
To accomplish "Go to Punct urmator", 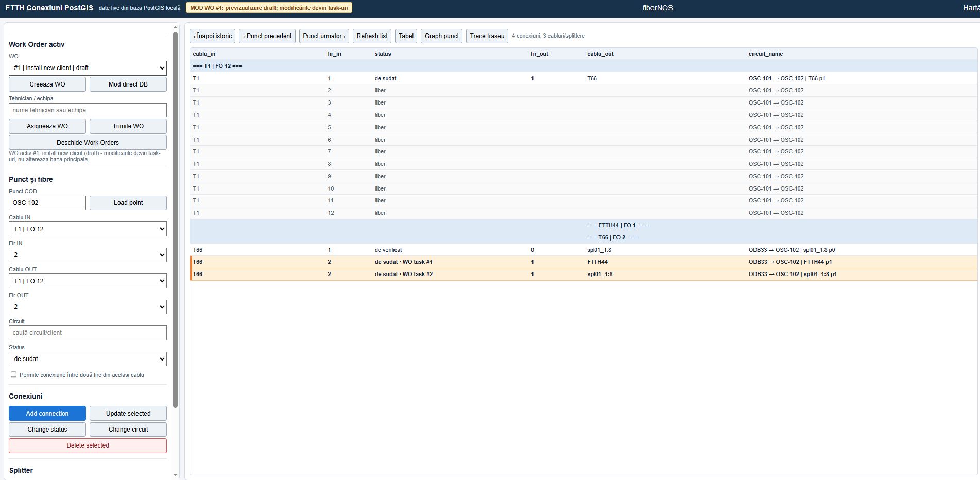I will click(x=324, y=36).
